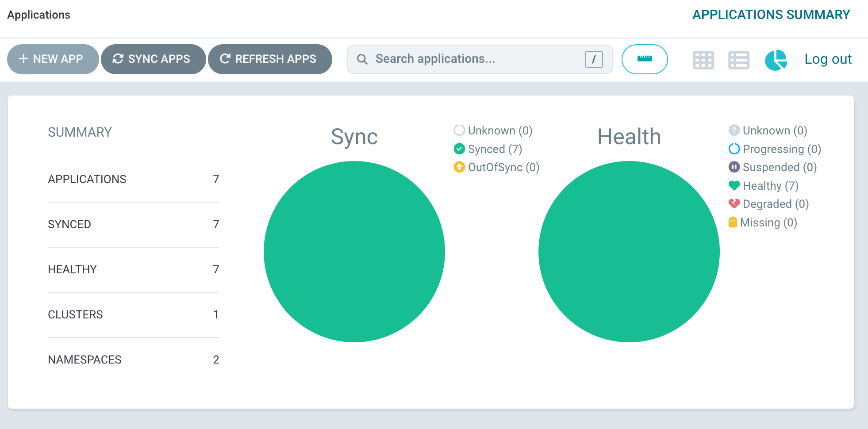Image resolution: width=868 pixels, height=429 pixels.
Task: Click the NEW APP button
Action: pyautogui.click(x=53, y=59)
